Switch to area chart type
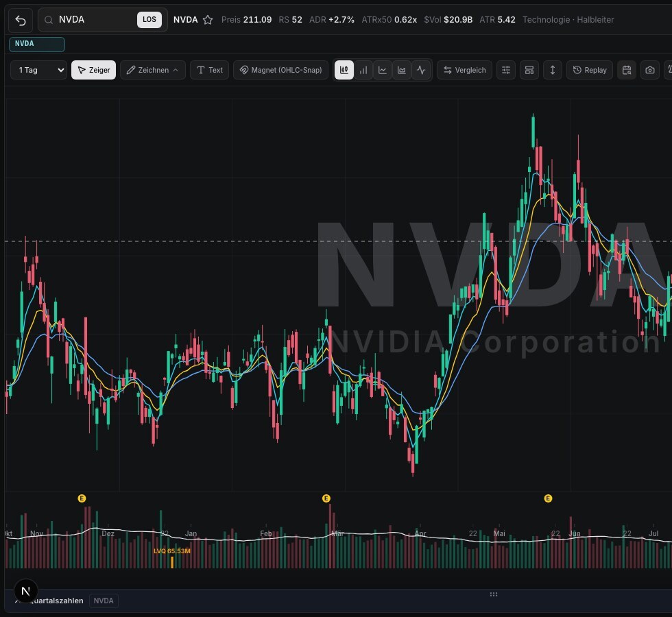The image size is (672, 617). click(x=402, y=70)
